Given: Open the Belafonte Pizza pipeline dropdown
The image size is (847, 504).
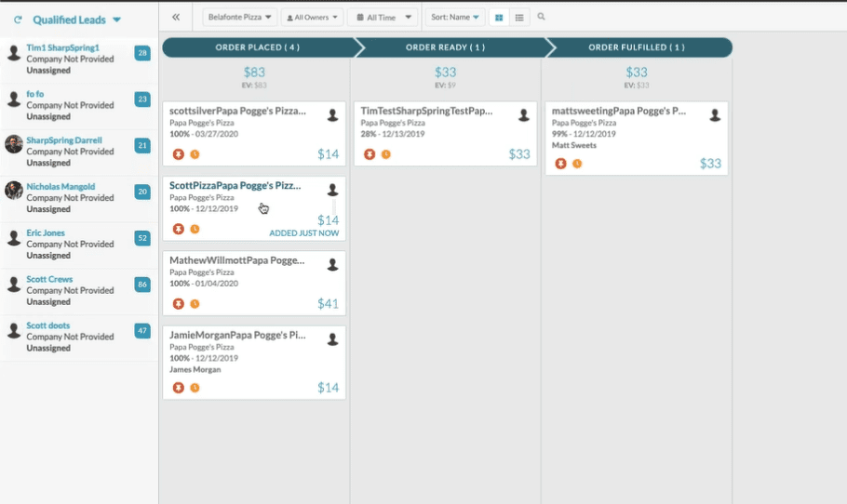Looking at the screenshot, I should 240,17.
